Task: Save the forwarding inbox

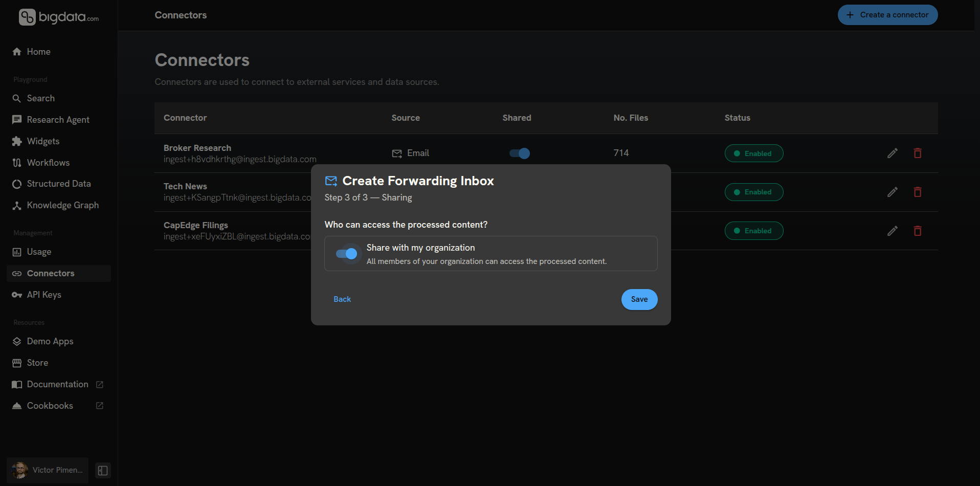Action: click(639, 299)
